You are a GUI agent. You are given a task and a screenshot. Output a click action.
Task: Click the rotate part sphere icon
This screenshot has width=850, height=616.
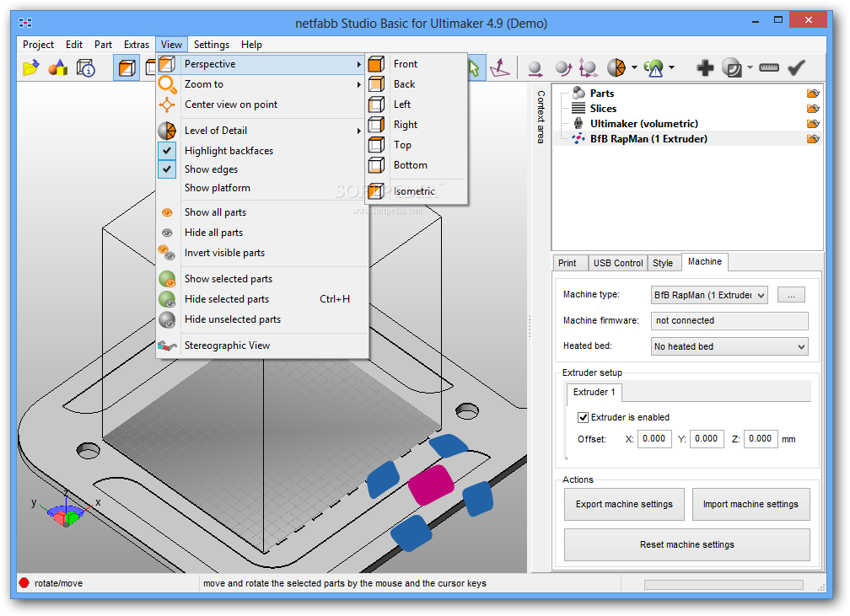click(x=563, y=68)
